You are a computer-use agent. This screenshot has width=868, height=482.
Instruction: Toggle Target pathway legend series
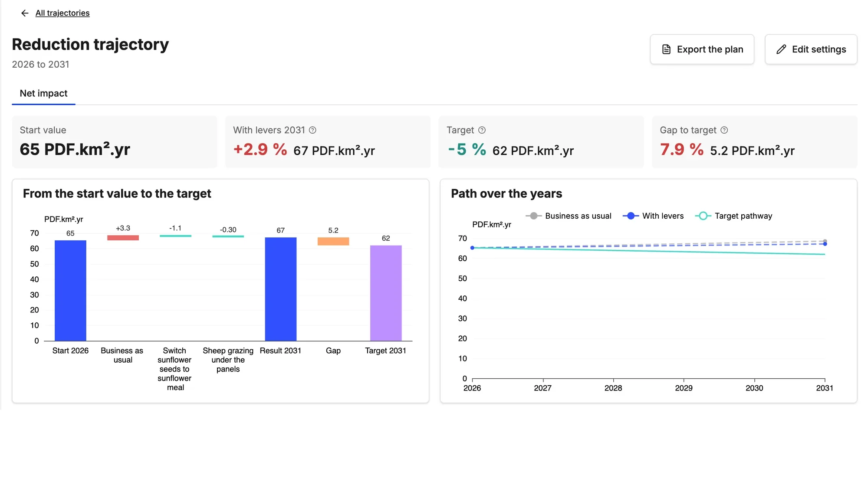pyautogui.click(x=734, y=216)
